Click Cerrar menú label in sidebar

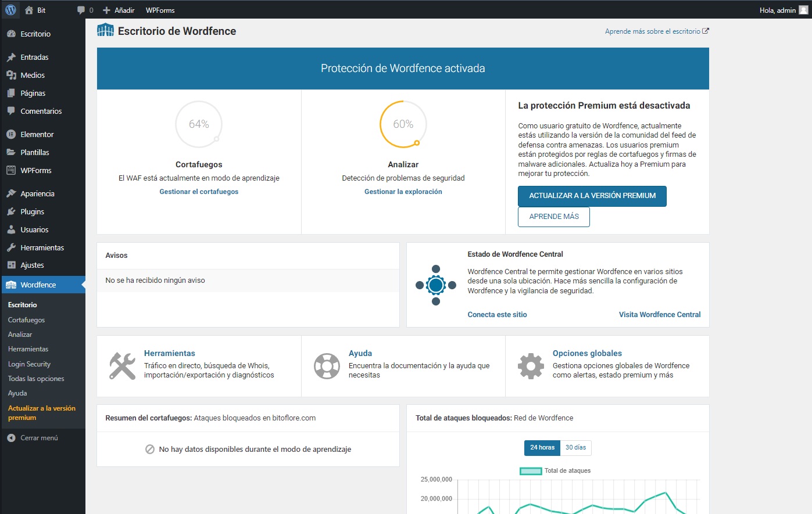pyautogui.click(x=39, y=438)
